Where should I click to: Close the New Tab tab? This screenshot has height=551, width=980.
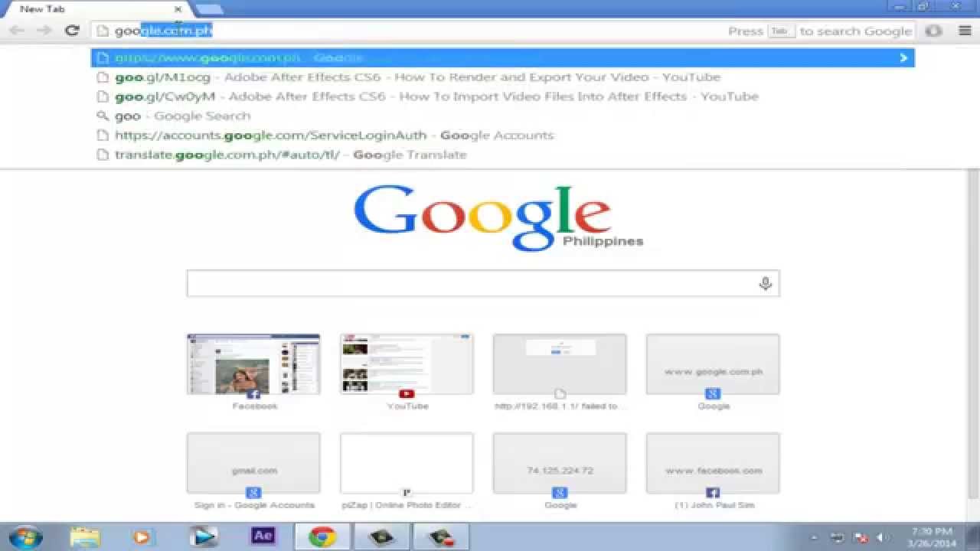coord(178,9)
